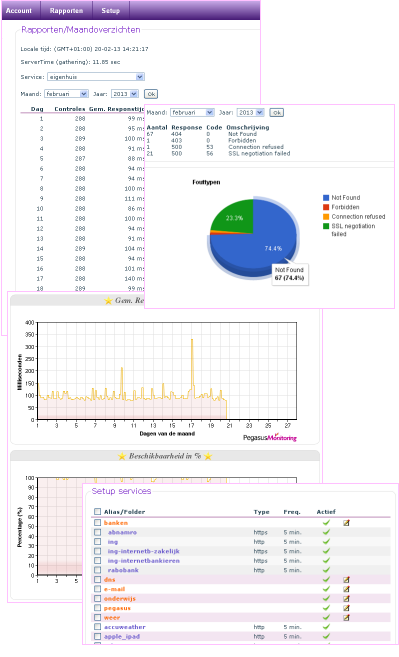Click the edit icon for banken folder
This screenshot has height=657, width=399.
(x=346, y=523)
